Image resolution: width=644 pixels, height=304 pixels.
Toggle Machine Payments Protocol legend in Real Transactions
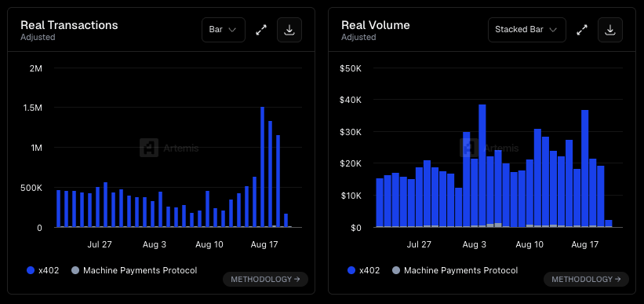(134, 270)
